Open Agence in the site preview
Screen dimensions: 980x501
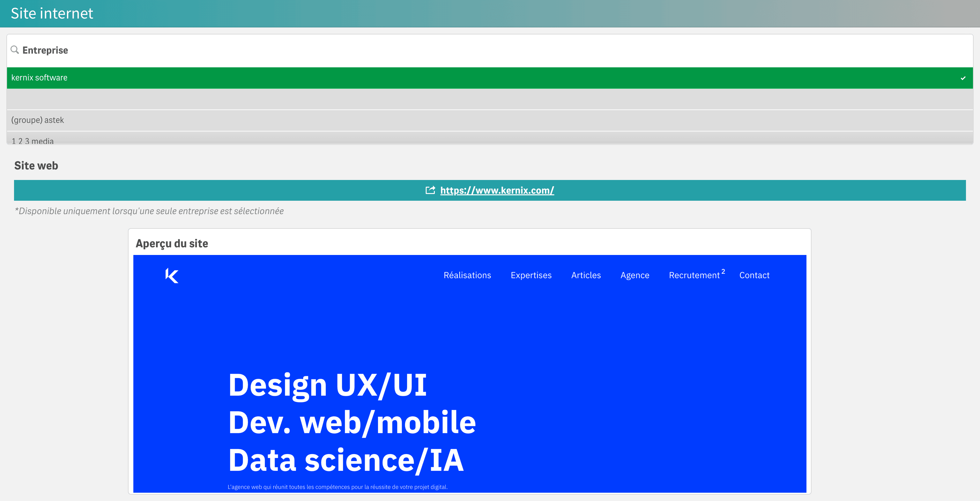[635, 275]
